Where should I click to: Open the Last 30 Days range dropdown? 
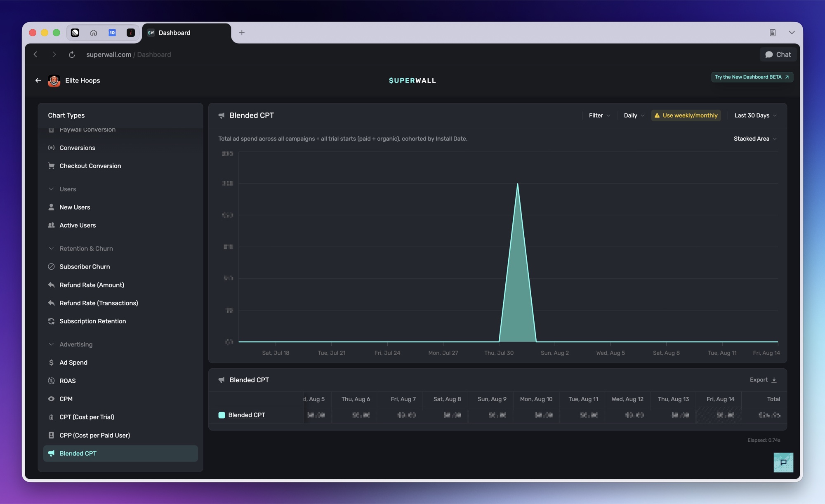[x=755, y=115]
